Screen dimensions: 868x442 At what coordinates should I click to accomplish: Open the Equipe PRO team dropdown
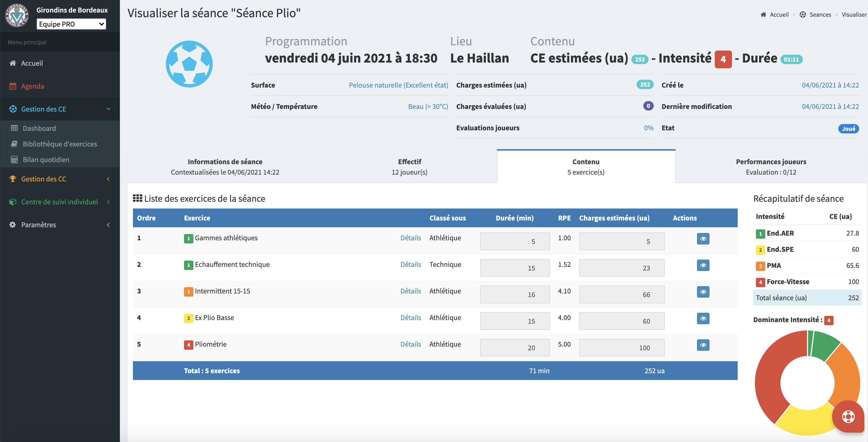pos(71,24)
